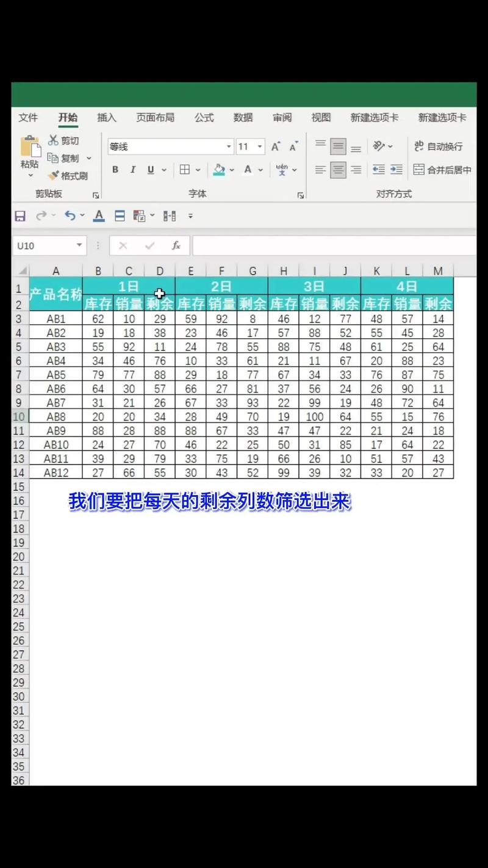Align text left in ribbon
The width and height of the screenshot is (488, 868).
click(320, 170)
